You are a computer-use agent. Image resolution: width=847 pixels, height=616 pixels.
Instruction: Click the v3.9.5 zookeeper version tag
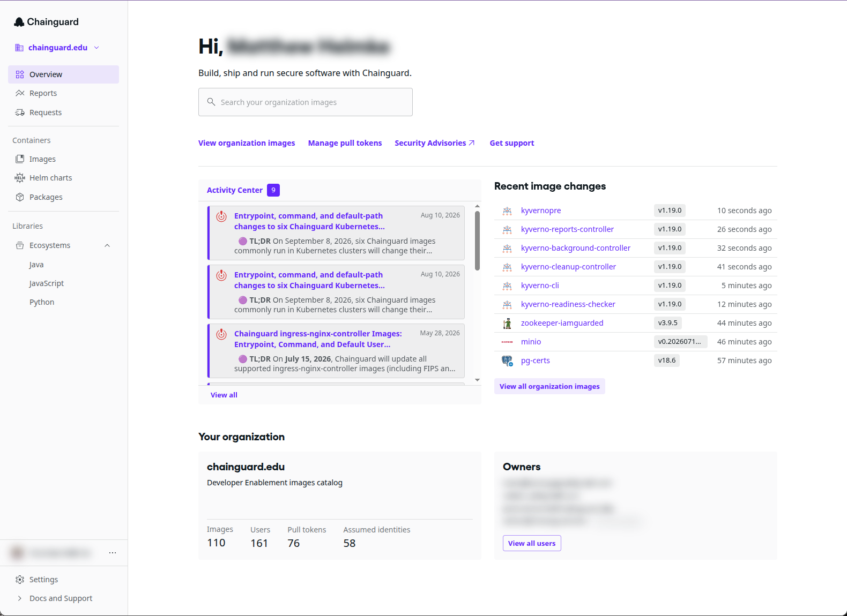pos(667,323)
